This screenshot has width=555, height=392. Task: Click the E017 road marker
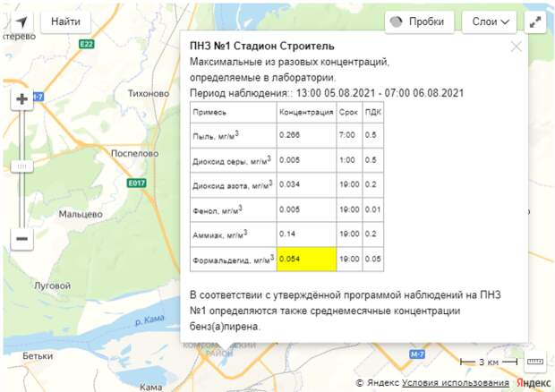click(136, 183)
